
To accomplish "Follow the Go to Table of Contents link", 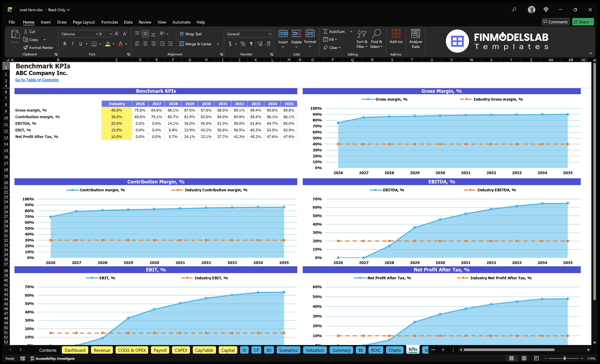I will point(37,80).
